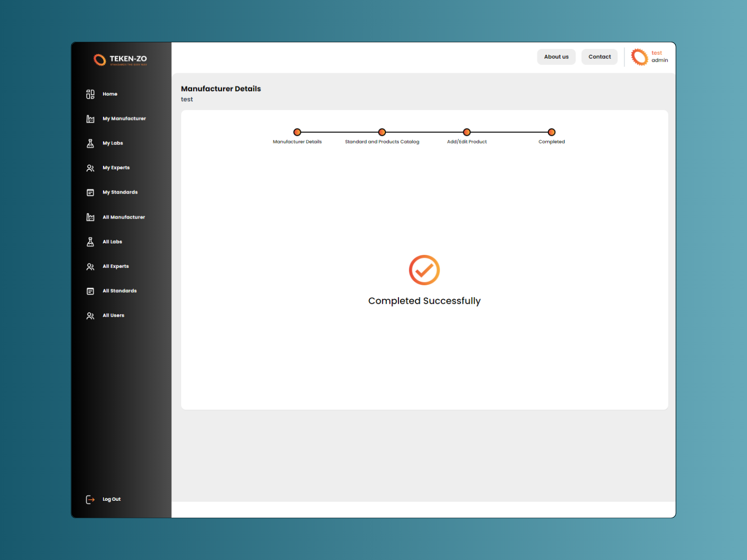Select the Manufacturer Details step circle

[297, 132]
